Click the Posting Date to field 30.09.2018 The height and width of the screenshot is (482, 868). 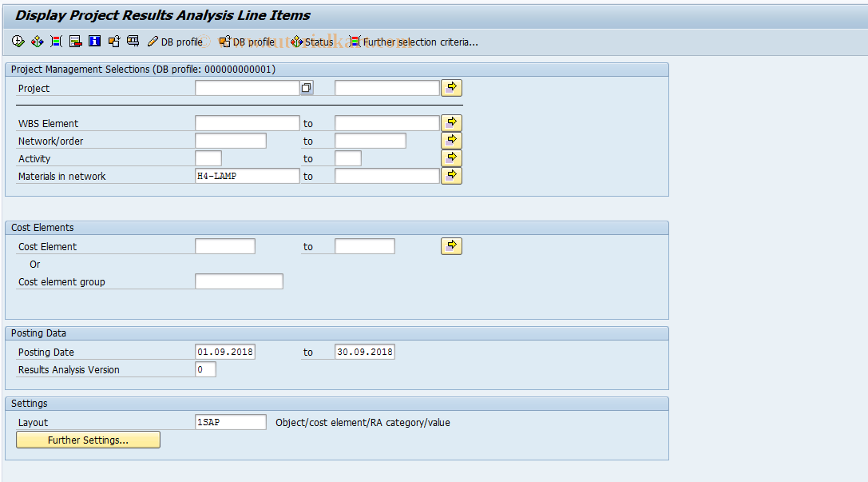click(365, 352)
